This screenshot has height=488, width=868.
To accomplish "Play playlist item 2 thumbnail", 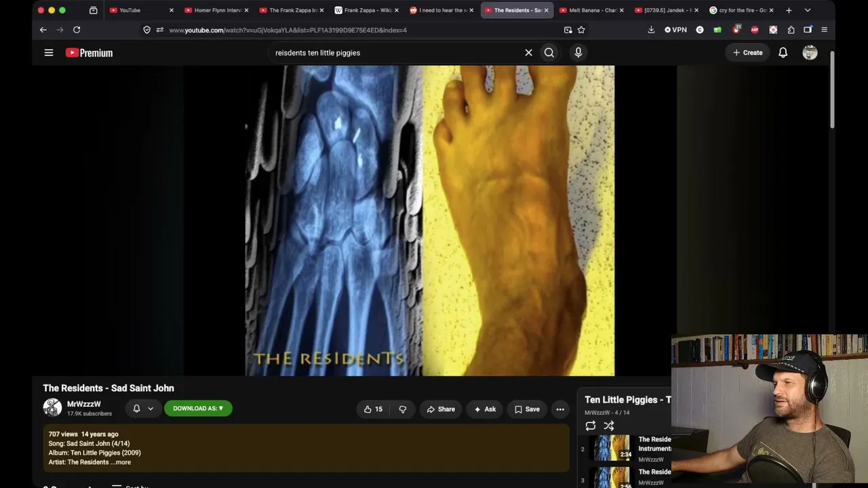I will pos(612,449).
